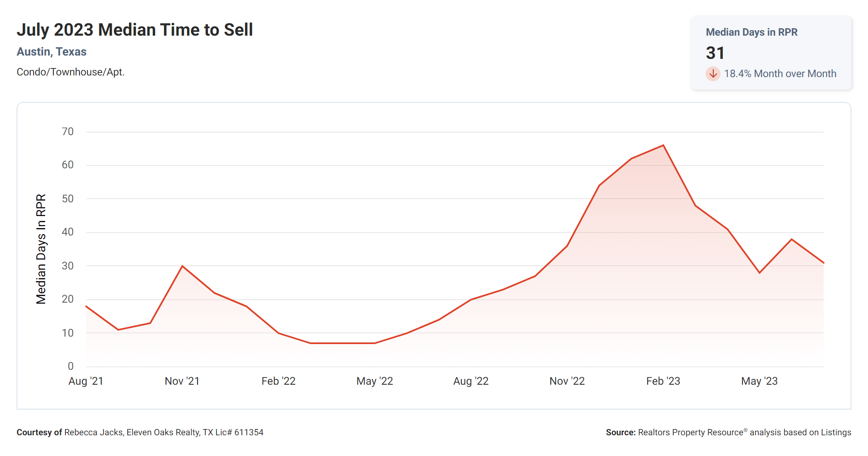
Task: Click the Aug '21 x-axis label
Action: (x=86, y=381)
